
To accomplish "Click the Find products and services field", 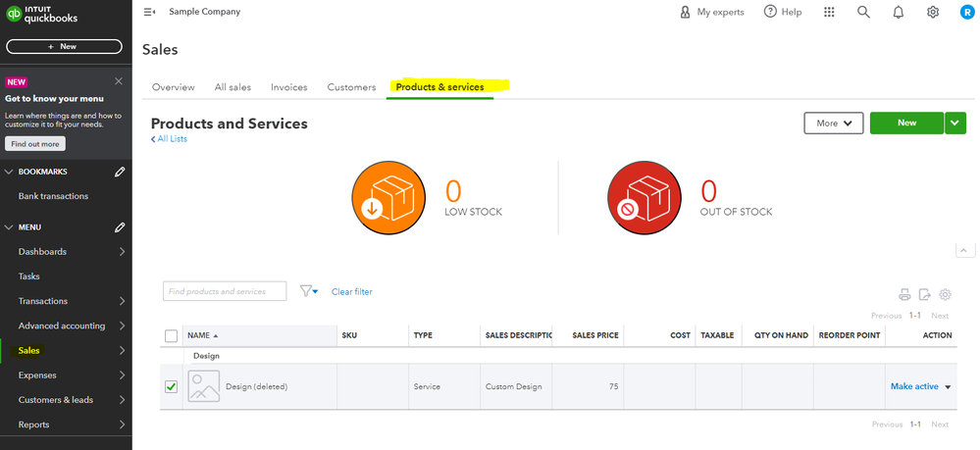I will (225, 291).
